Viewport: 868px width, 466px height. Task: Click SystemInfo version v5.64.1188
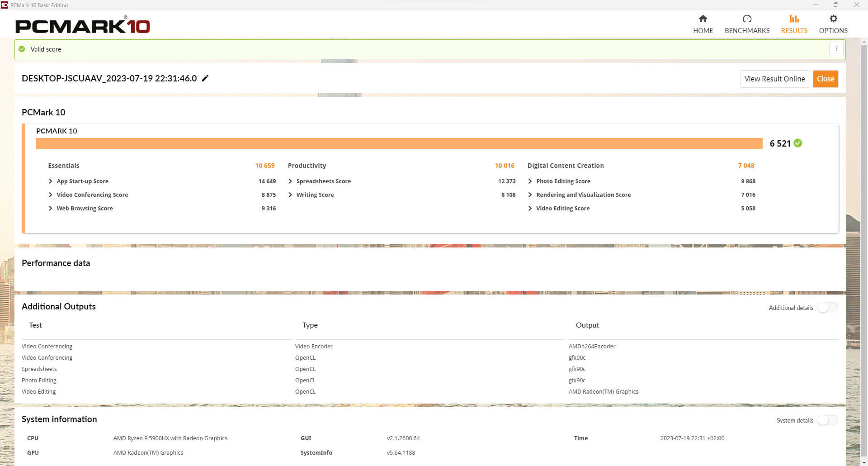pos(401,452)
